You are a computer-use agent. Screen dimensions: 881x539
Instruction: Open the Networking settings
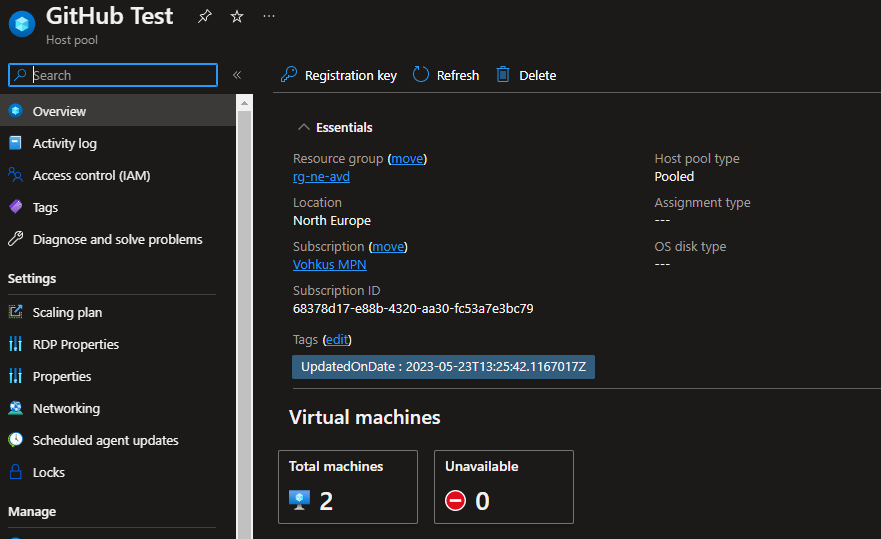(x=66, y=408)
